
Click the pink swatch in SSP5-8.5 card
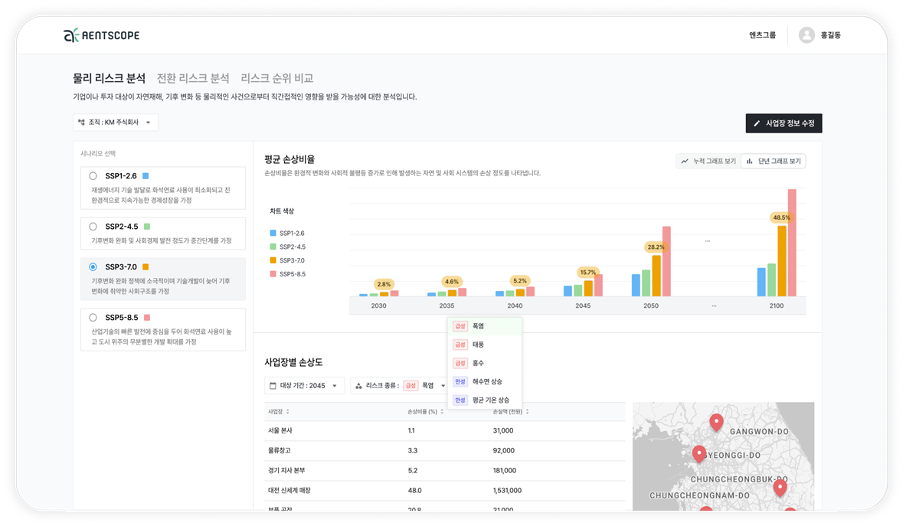click(x=147, y=318)
